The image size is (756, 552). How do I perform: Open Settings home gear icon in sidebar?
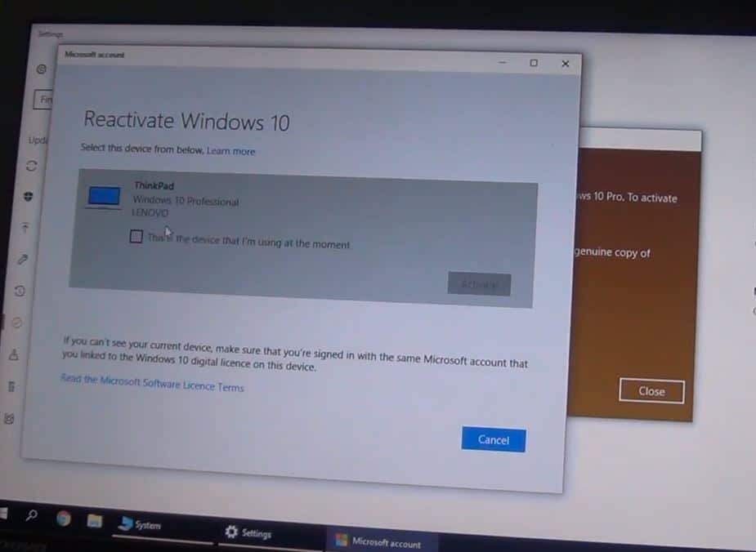[42, 69]
